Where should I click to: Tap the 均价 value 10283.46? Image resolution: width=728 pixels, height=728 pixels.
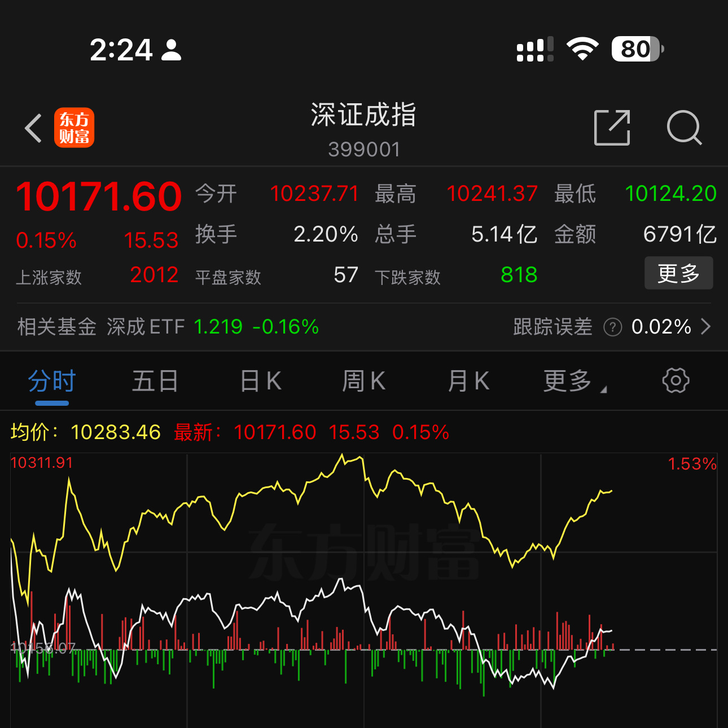pos(116,432)
